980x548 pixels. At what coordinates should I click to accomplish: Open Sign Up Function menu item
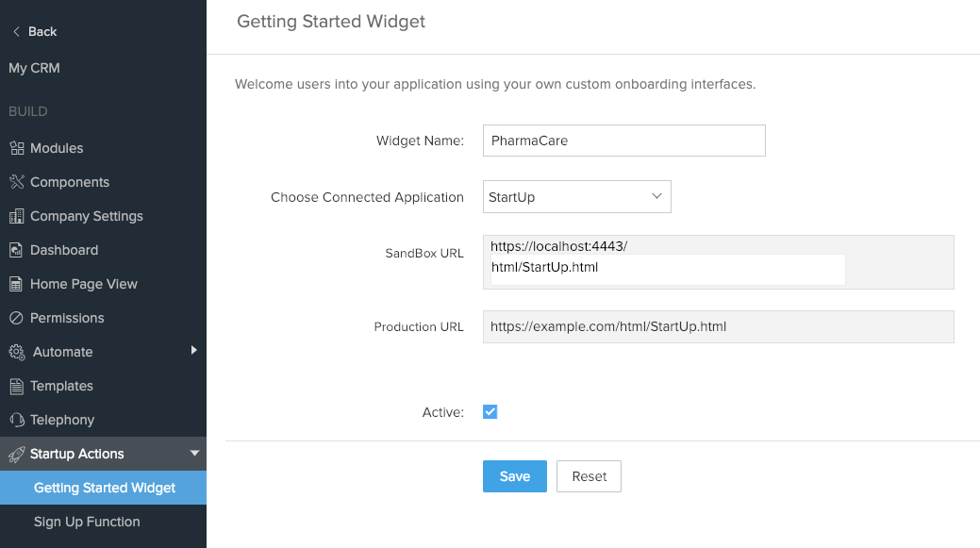click(87, 522)
